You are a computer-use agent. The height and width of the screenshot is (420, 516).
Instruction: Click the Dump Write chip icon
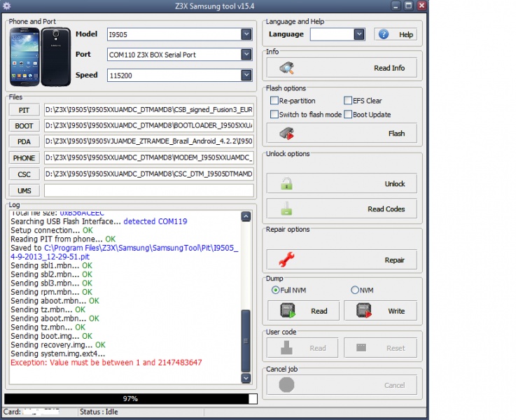tap(363, 311)
